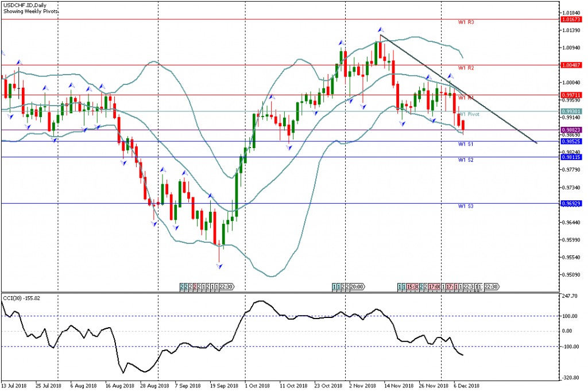Click the CCI(30) indicator label
The image size is (588, 392).
[x=21, y=298]
